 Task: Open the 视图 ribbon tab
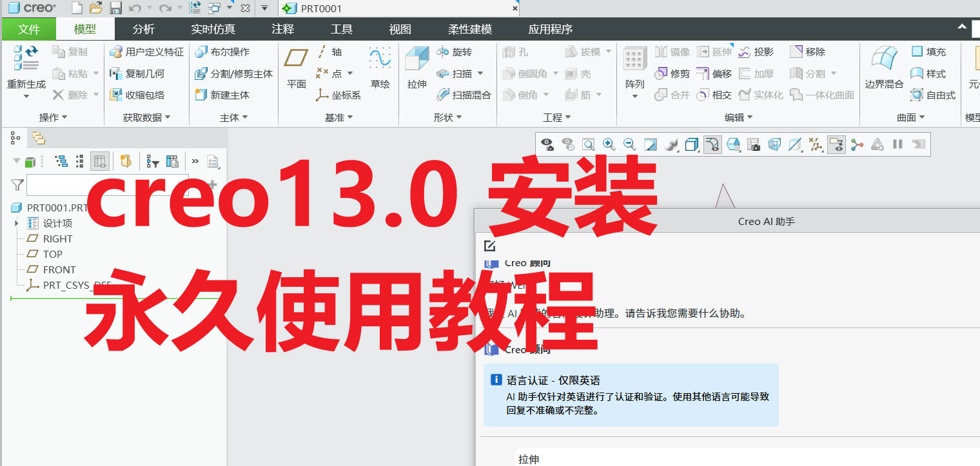[400, 29]
